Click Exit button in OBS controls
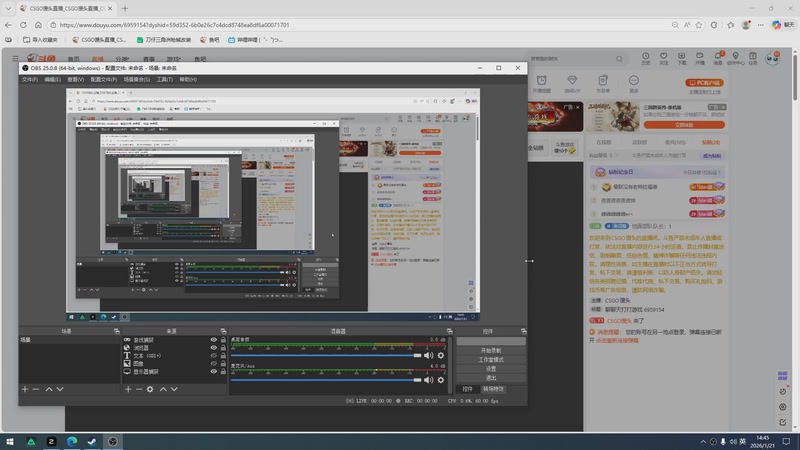 491,378
